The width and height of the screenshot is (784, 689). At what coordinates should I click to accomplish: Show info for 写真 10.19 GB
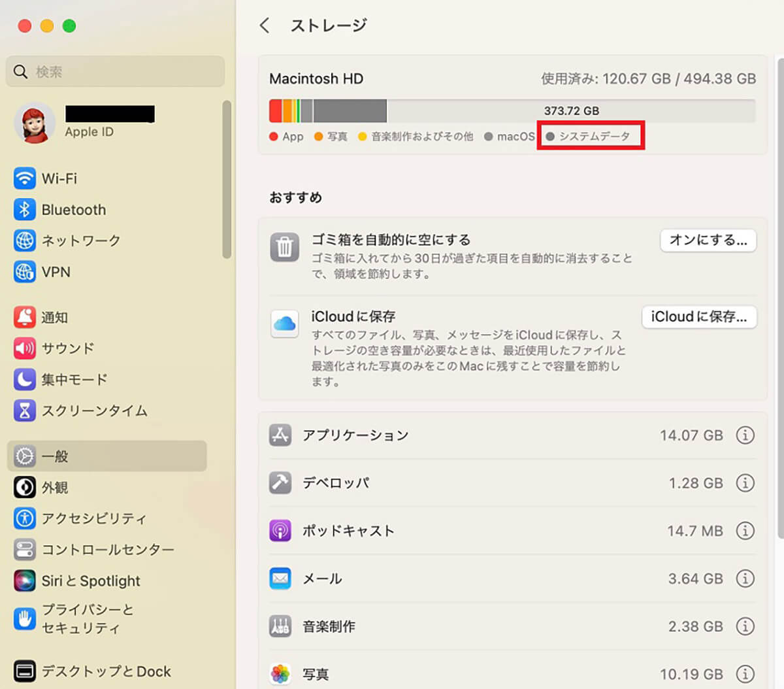(745, 673)
